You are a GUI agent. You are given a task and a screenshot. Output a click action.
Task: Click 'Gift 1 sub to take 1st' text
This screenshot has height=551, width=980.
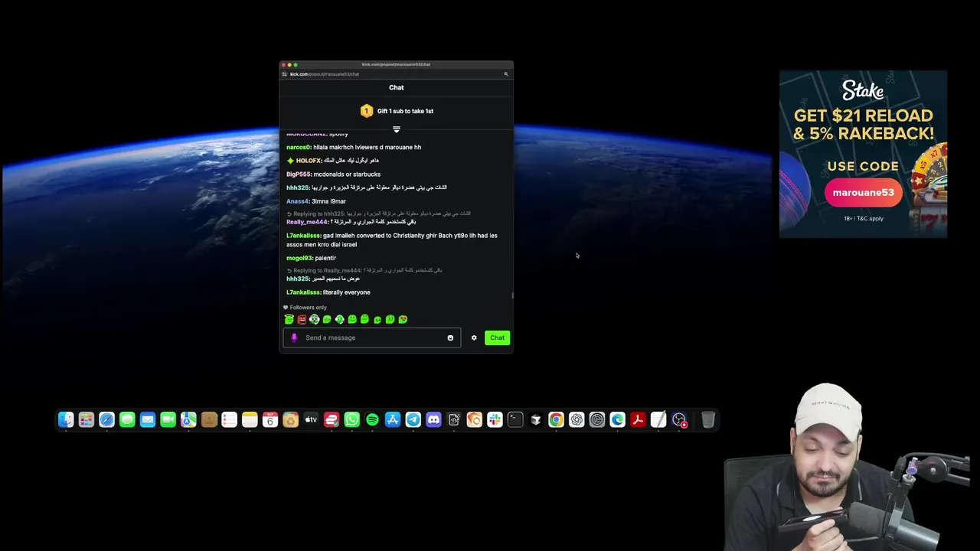pyautogui.click(x=405, y=111)
